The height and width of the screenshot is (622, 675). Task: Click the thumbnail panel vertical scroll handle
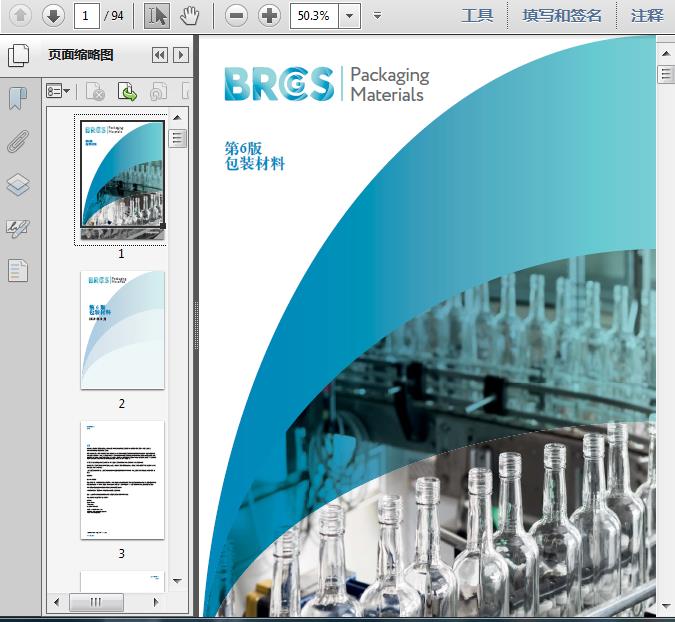pyautogui.click(x=177, y=139)
